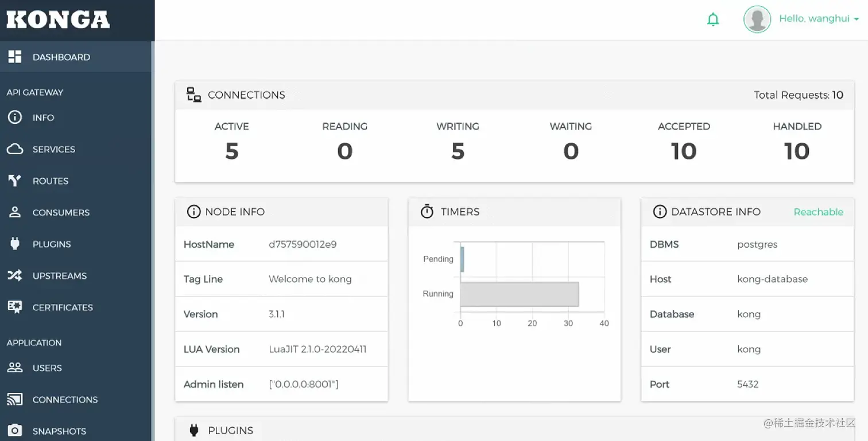Open SNAPSHOTS in the sidebar
This screenshot has height=441, width=868.
coord(76,431)
